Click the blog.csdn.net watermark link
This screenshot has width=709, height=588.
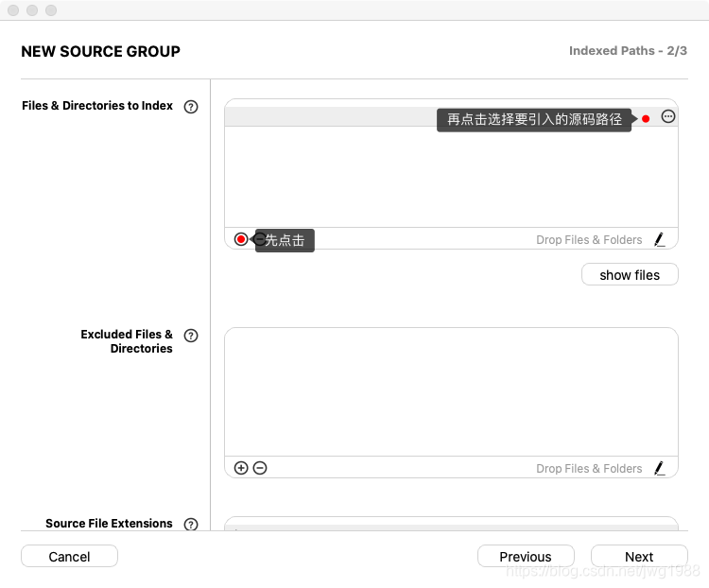tap(602, 572)
